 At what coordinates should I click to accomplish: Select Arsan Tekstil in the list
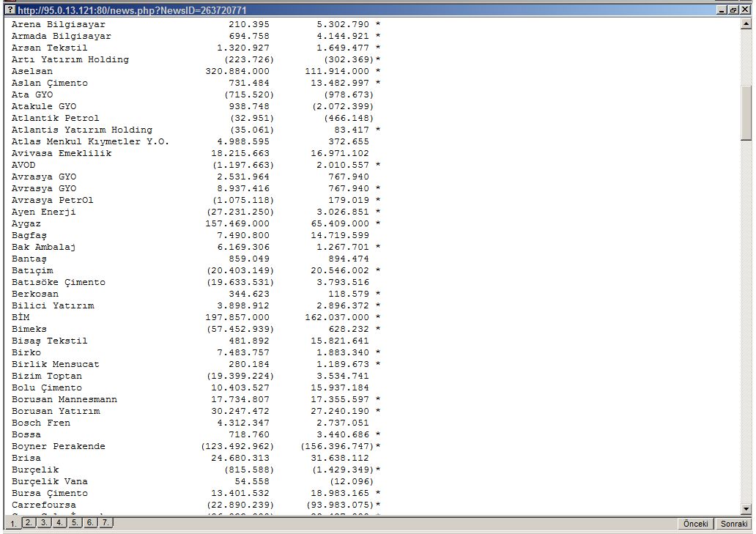tap(50, 48)
